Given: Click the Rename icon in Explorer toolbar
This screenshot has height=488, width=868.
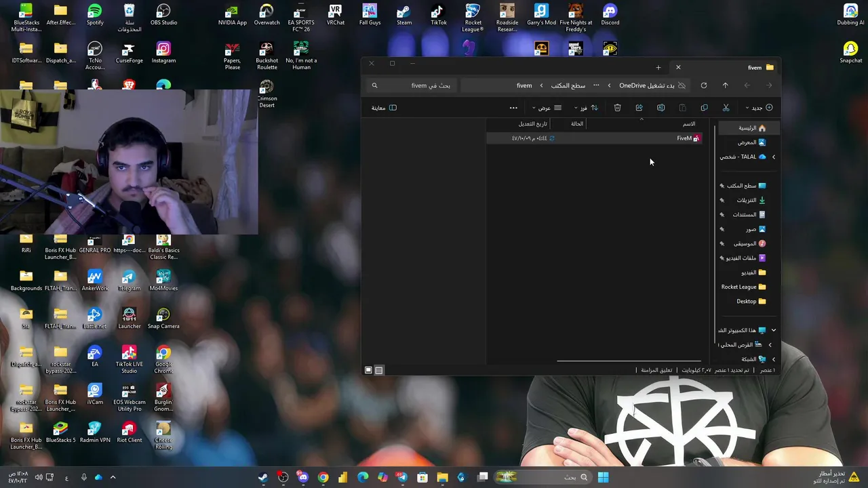Looking at the screenshot, I should 660,108.
